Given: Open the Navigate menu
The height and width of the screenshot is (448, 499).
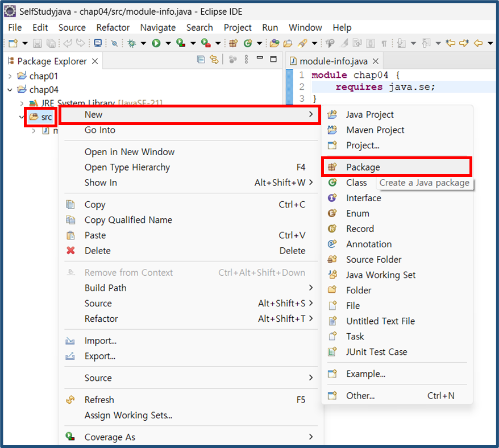Looking at the screenshot, I should point(158,28).
